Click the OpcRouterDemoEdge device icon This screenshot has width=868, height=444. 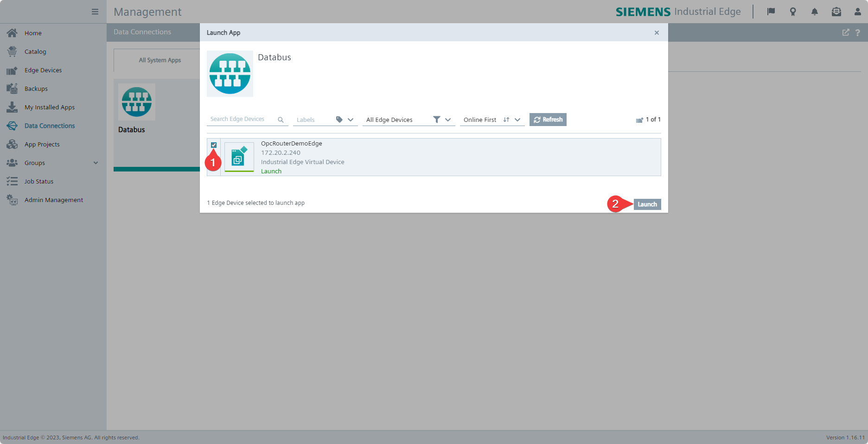tap(239, 157)
